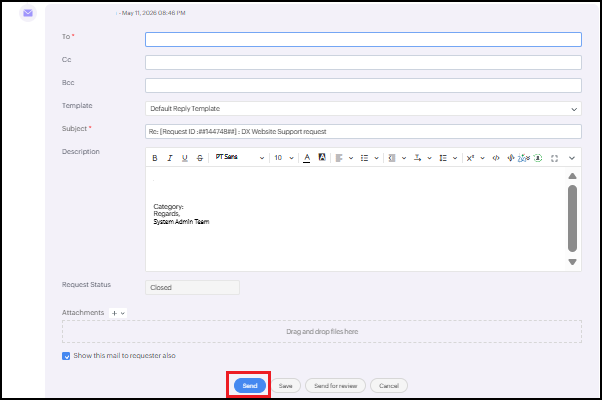Open the PT Sans font family dropdown

click(240, 157)
